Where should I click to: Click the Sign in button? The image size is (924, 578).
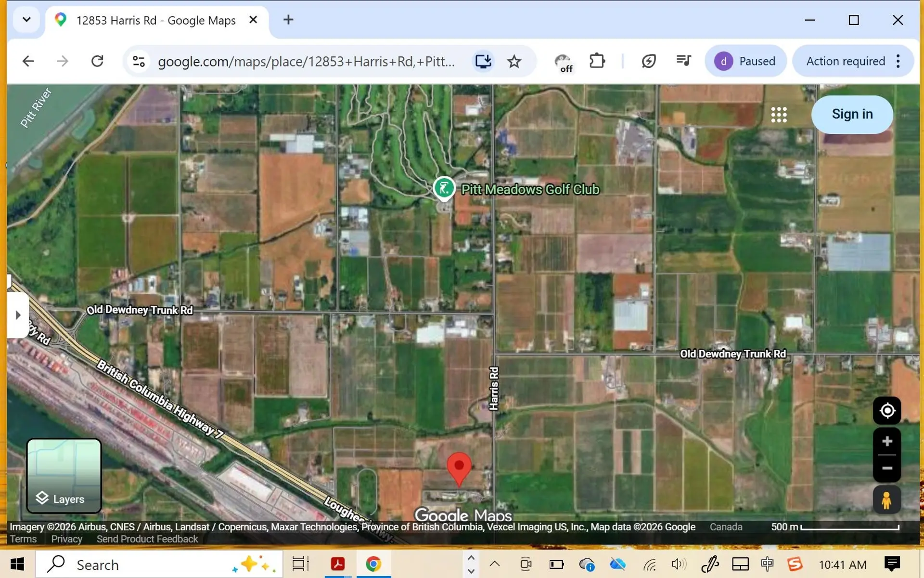click(851, 115)
